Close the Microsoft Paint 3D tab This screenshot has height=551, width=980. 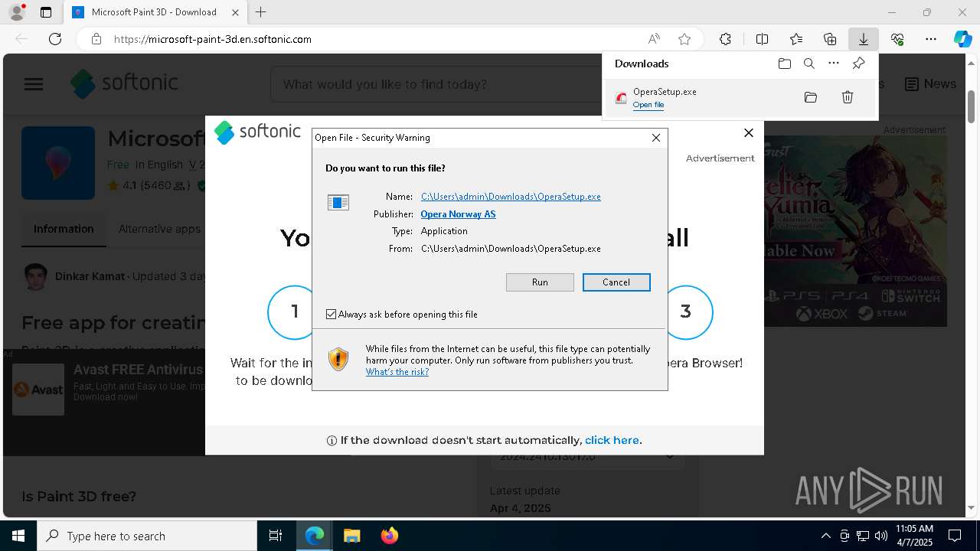237,12
